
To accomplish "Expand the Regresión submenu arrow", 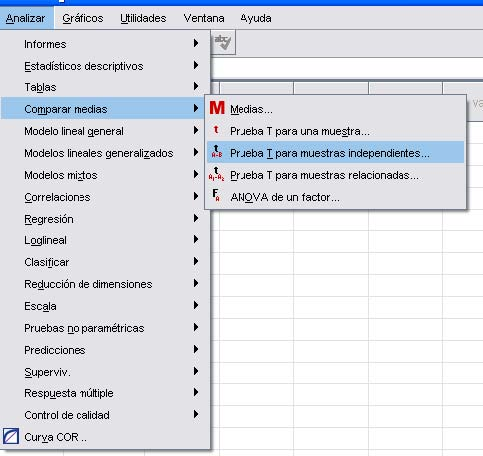I will (196, 218).
